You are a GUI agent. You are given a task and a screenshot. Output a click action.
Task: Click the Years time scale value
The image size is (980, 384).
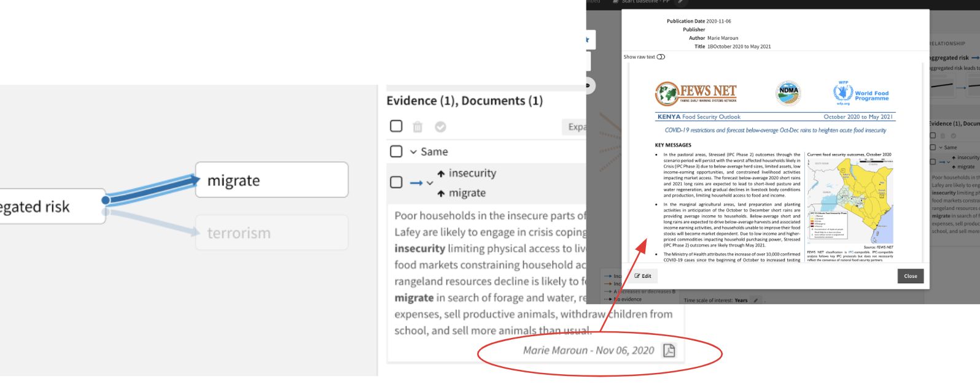pyautogui.click(x=741, y=301)
